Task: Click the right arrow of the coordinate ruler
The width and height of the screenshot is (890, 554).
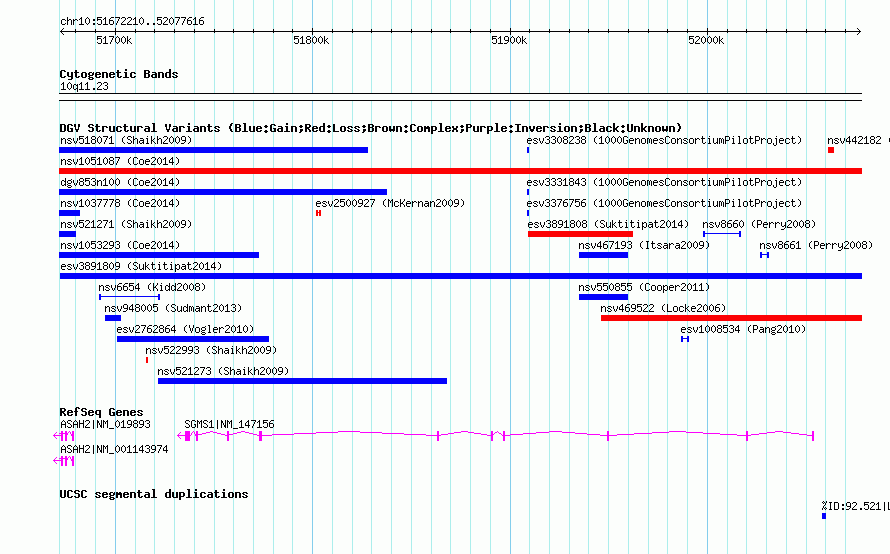Action: (859, 32)
